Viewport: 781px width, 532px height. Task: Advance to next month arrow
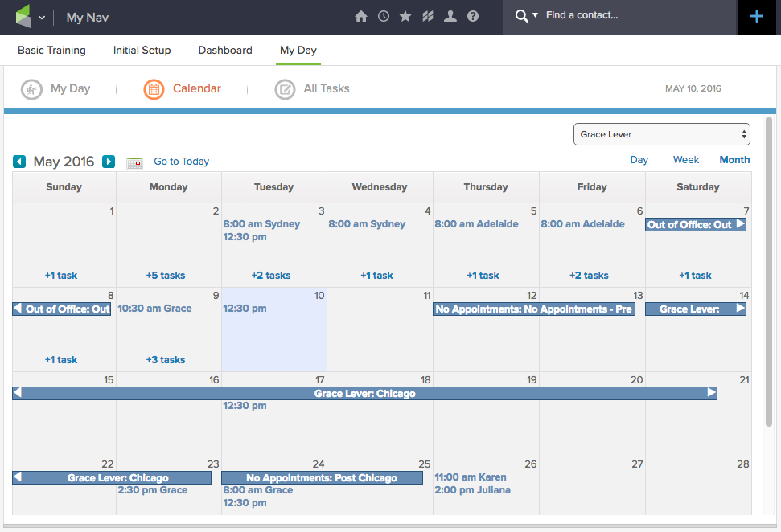[109, 162]
